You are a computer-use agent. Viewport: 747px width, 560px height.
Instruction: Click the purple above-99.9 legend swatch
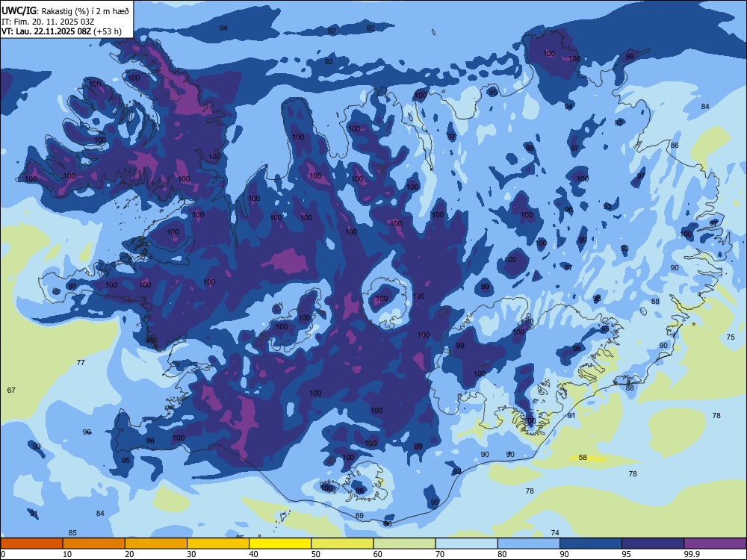point(715,544)
